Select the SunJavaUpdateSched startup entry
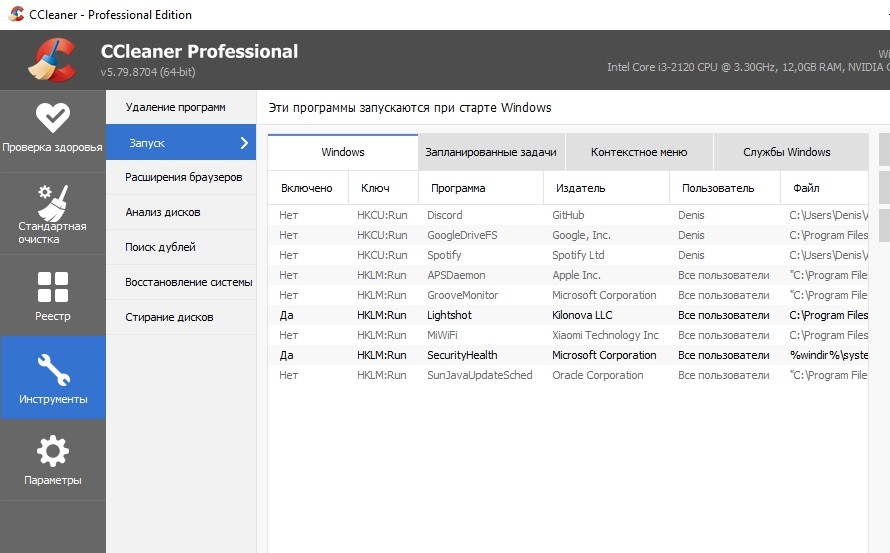This screenshot has width=890, height=553. click(x=568, y=375)
